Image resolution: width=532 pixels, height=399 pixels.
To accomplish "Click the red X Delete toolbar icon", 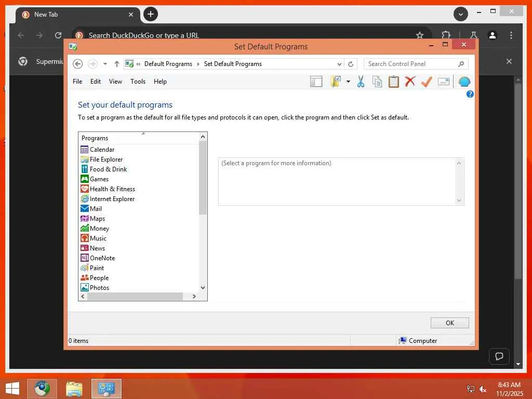I will click(x=410, y=82).
